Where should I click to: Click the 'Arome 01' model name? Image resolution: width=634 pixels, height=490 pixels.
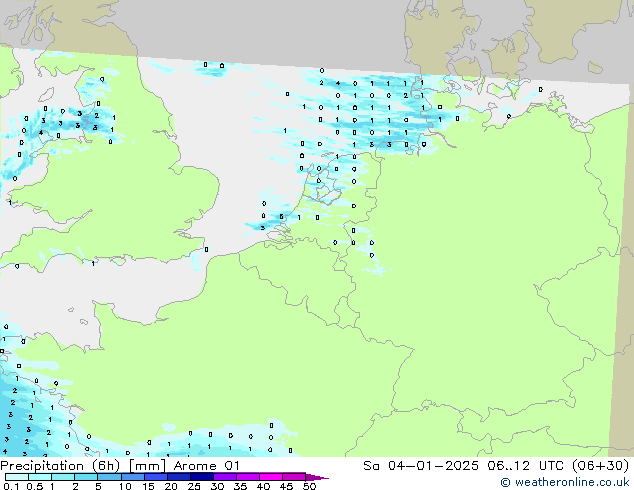point(207,466)
